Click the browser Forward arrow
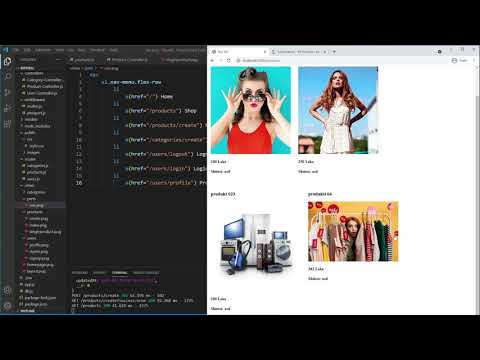 pos(221,60)
